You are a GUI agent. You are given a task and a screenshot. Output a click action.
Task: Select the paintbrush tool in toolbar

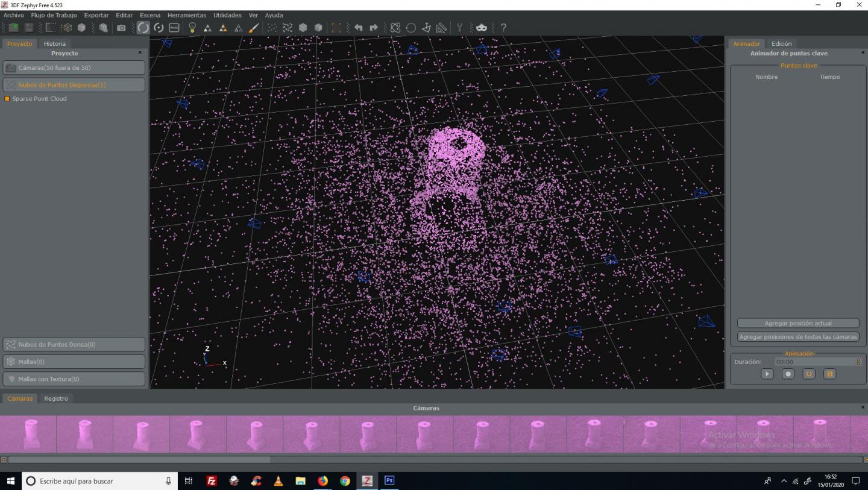pos(254,28)
